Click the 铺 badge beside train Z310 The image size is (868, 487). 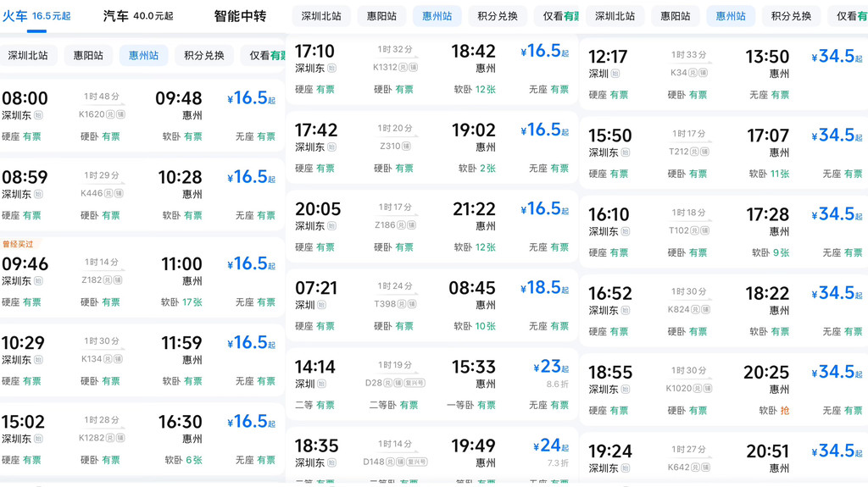click(408, 147)
